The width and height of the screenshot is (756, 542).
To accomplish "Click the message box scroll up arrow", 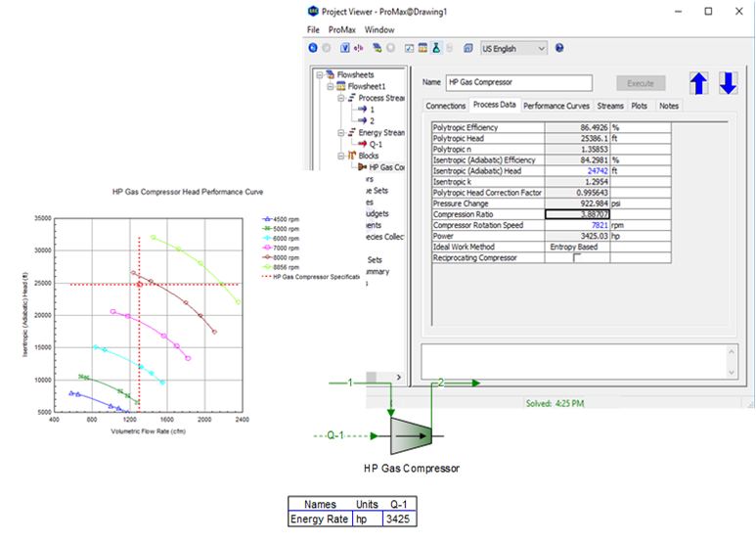I will [x=732, y=352].
